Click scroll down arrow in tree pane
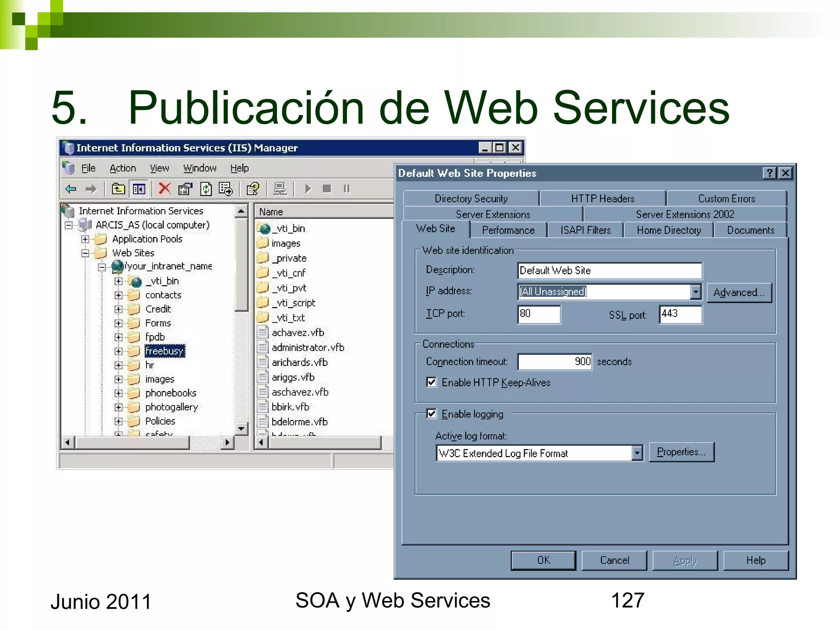Image resolution: width=840 pixels, height=630 pixels. [x=241, y=429]
